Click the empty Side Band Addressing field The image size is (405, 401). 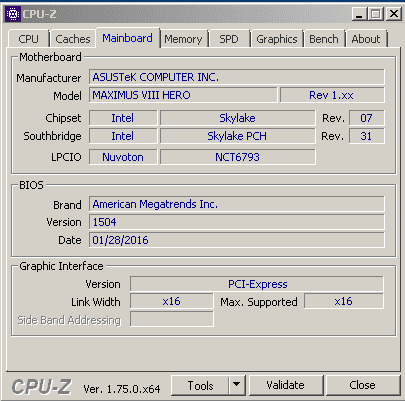171,319
